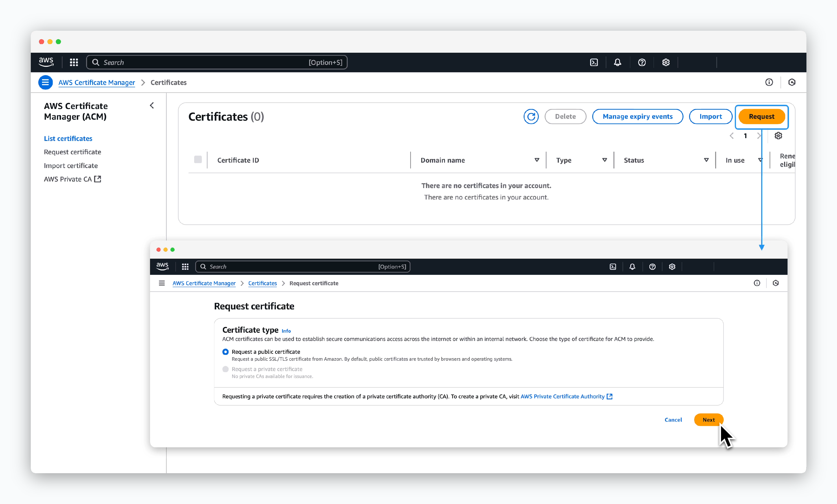The width and height of the screenshot is (837, 504).
Task: Click the Next button
Action: [708, 420]
